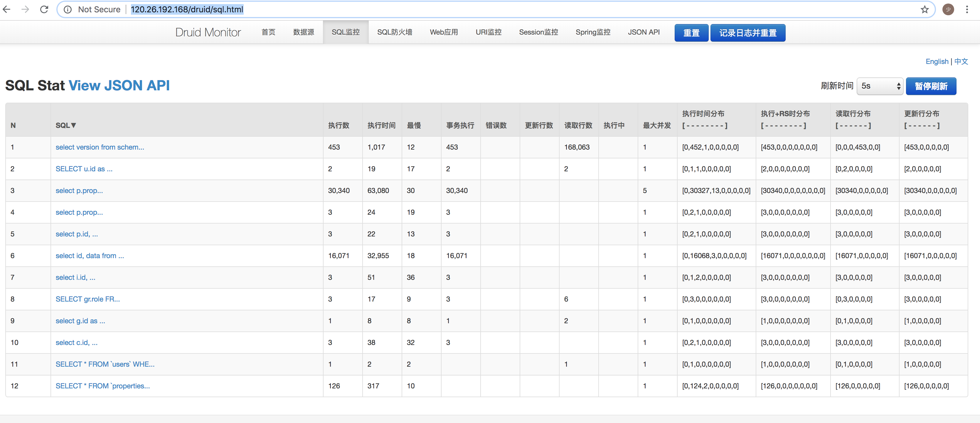Sort the table by the 执行时间 column header
Image resolution: width=980 pixels, height=423 pixels.
[381, 126]
